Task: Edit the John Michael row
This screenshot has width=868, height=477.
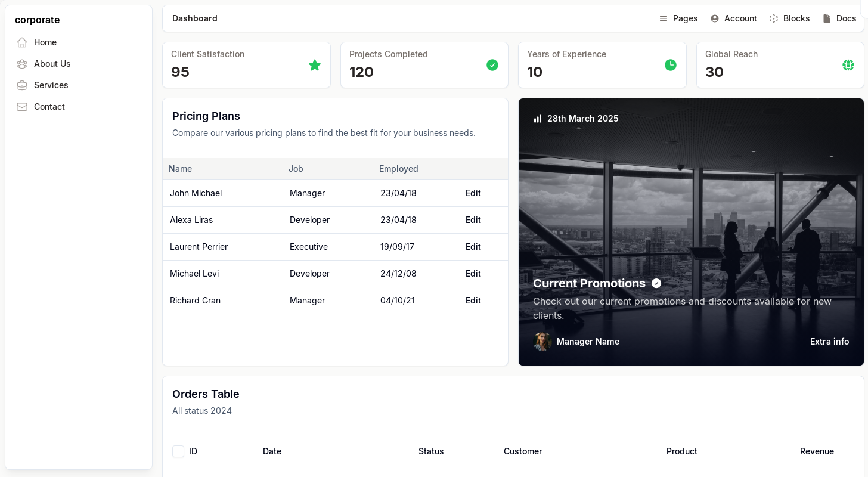Action: pyautogui.click(x=473, y=193)
